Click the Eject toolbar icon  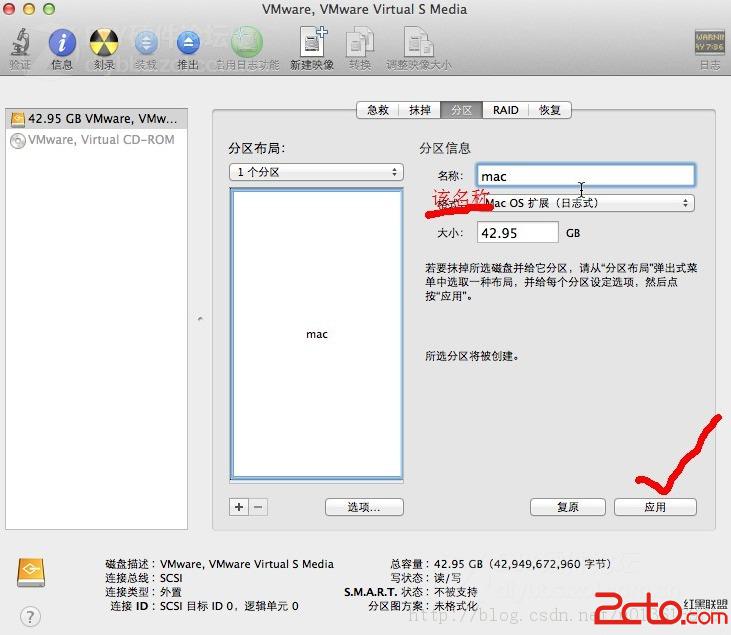pos(188,43)
